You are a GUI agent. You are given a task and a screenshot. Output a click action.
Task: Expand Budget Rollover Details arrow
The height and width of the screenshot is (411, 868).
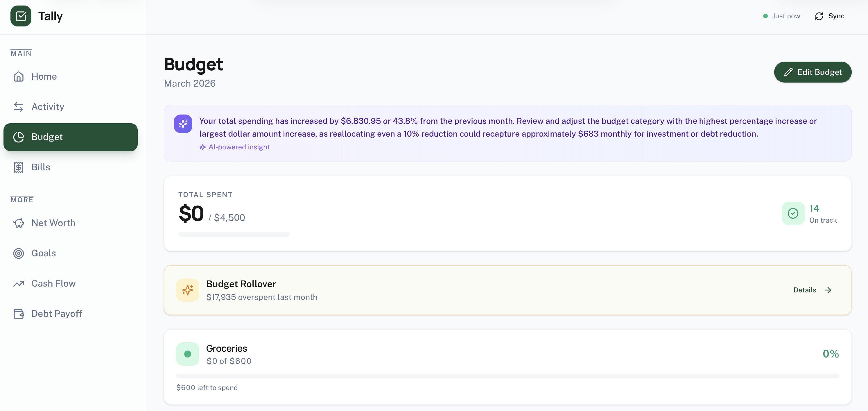pos(828,290)
